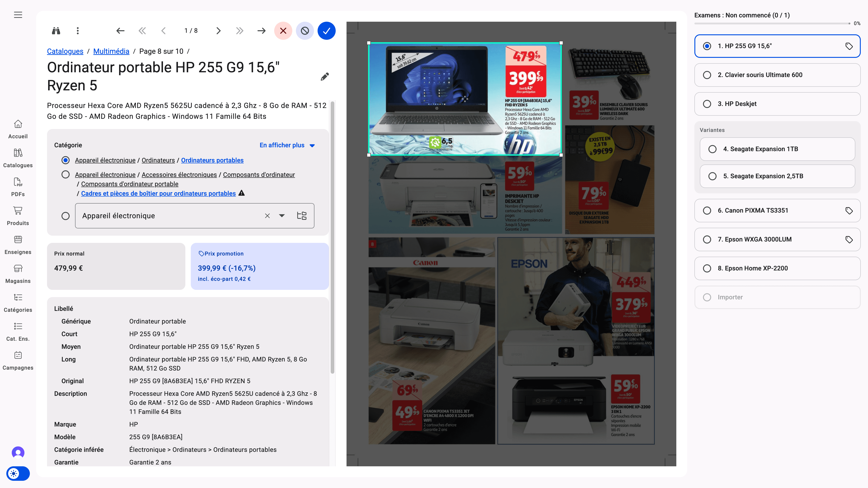Open Accessoires électroniques category link

(x=179, y=175)
